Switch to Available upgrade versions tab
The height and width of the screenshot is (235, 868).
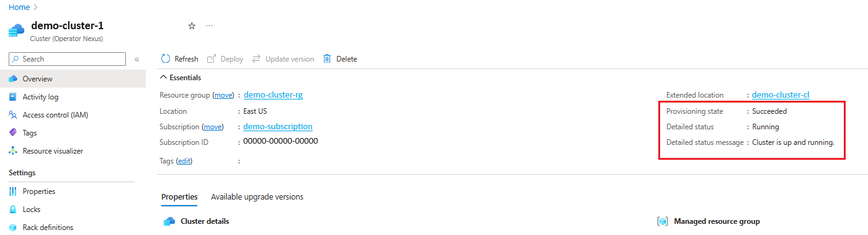coord(257,197)
